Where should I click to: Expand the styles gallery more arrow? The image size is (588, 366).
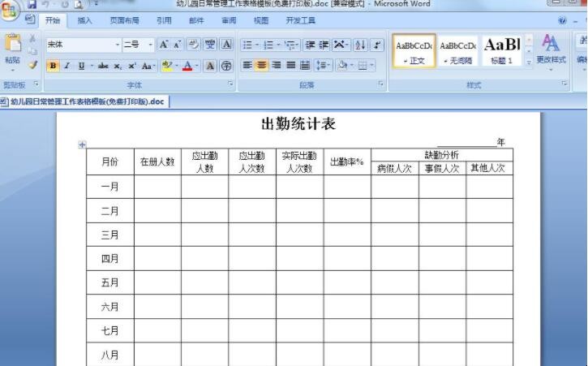point(529,62)
